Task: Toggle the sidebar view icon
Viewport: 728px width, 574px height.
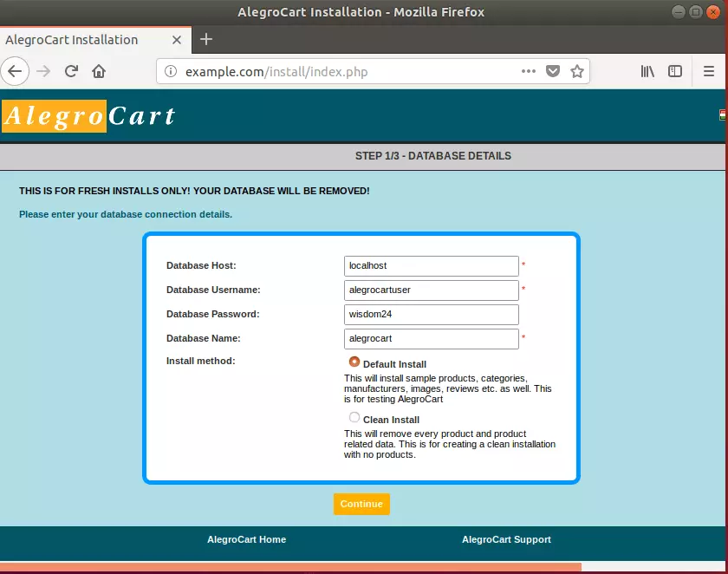Action: [675, 71]
